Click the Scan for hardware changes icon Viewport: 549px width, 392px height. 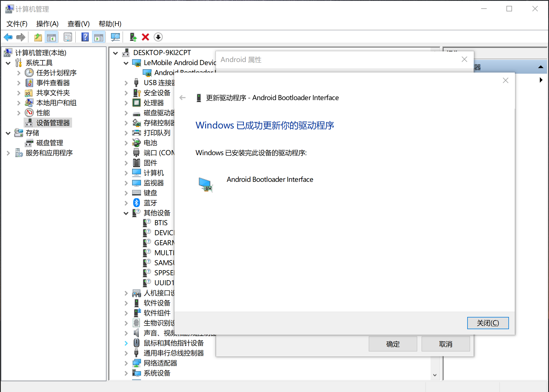click(115, 37)
